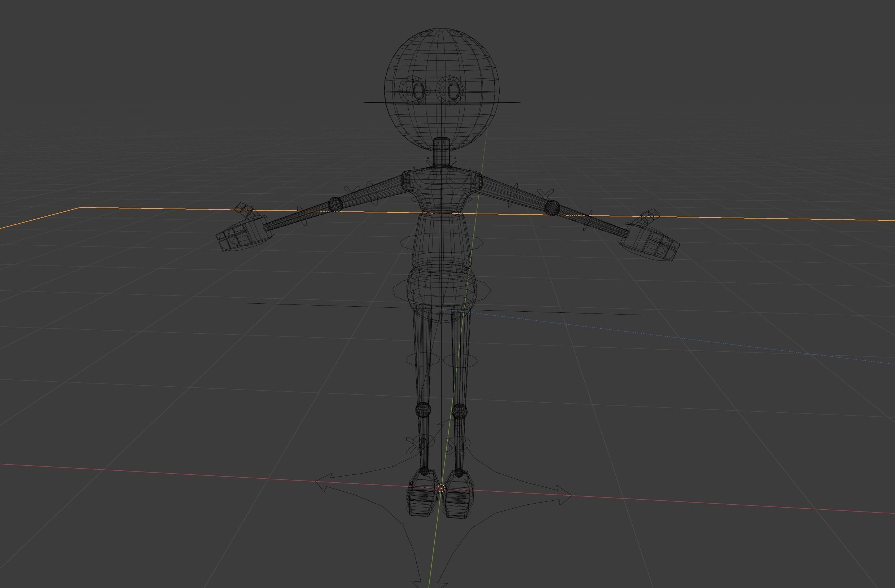Select the blocky hand on screen right

pyautogui.click(x=650, y=241)
